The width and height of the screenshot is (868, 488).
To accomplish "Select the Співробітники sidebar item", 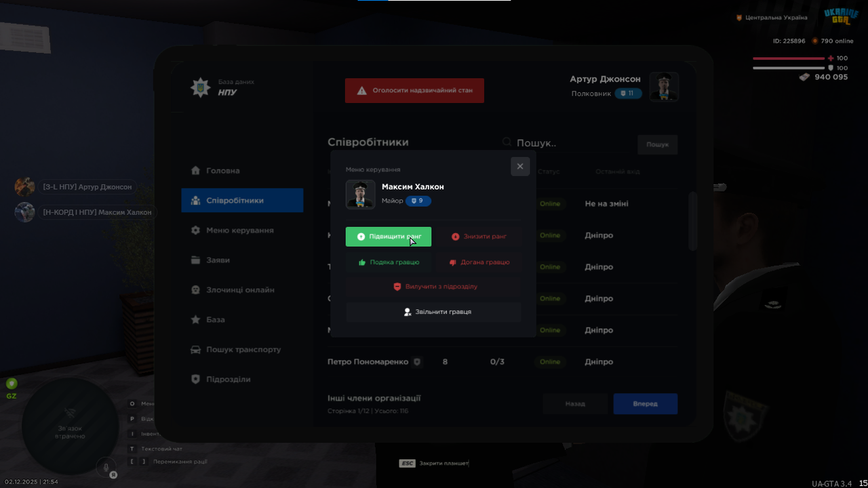I will [x=242, y=201].
